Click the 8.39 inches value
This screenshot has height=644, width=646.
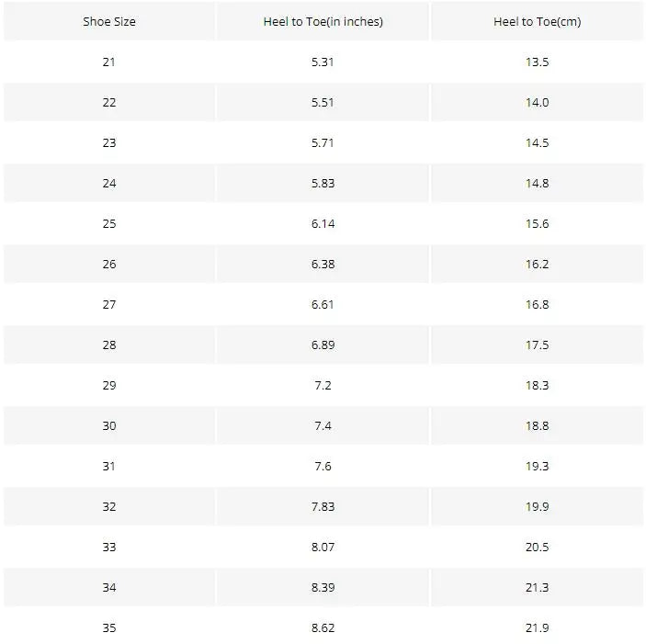coord(323,588)
